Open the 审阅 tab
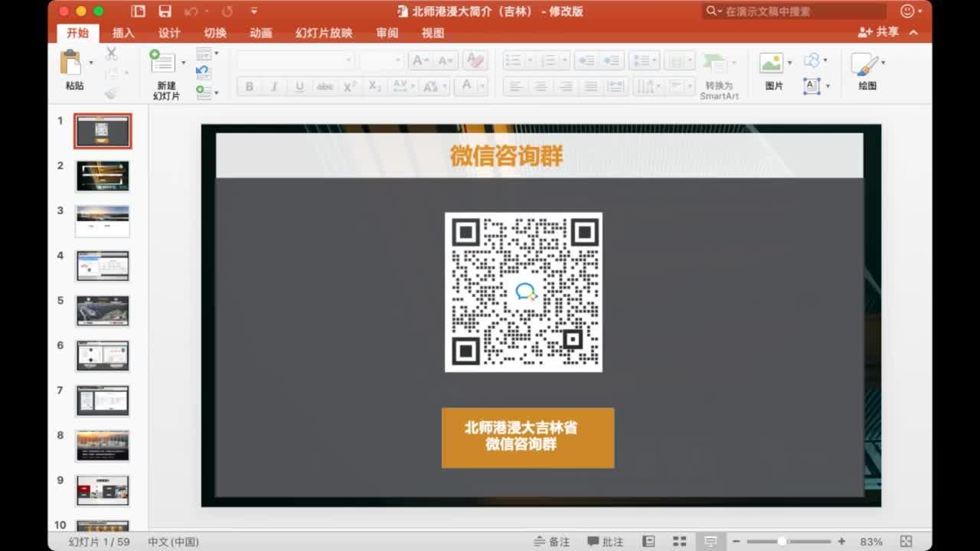 [x=387, y=33]
